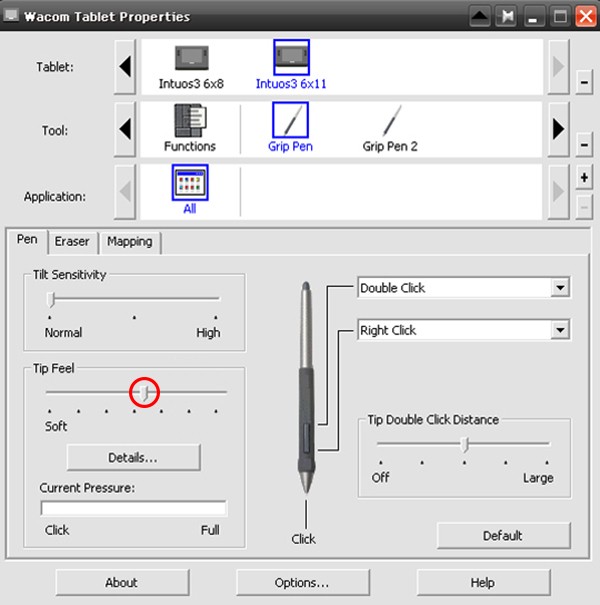Image resolution: width=600 pixels, height=605 pixels.
Task: Switch to the Pen tab
Action: pos(27,240)
